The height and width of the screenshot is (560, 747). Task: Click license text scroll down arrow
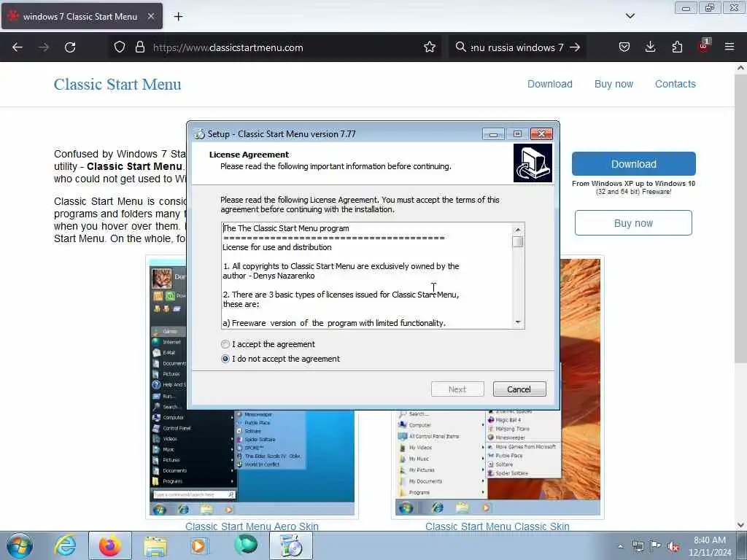(518, 322)
